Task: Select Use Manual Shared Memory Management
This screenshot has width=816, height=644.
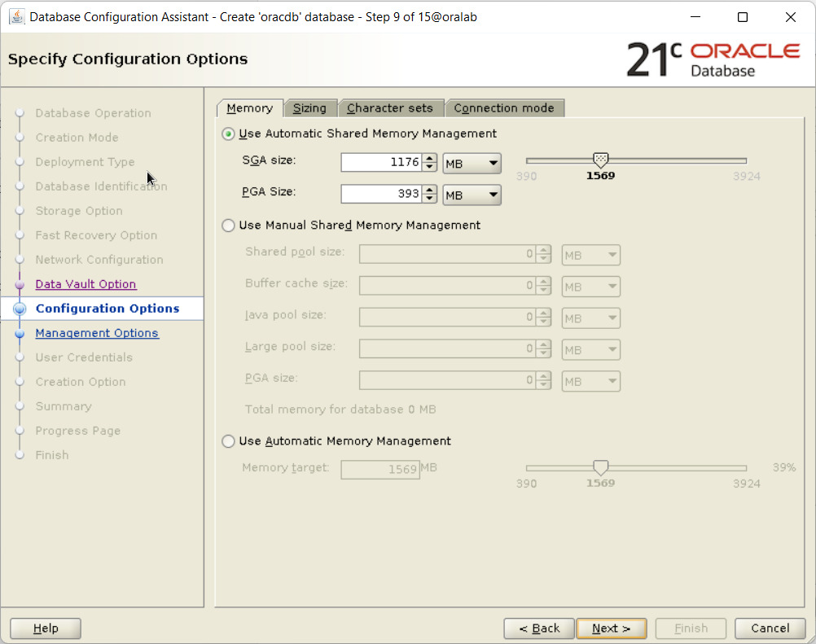Action: pyautogui.click(x=229, y=226)
